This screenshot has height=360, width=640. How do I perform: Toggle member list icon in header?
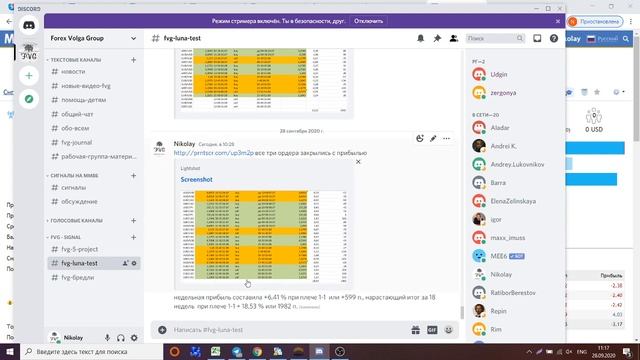pos(453,38)
